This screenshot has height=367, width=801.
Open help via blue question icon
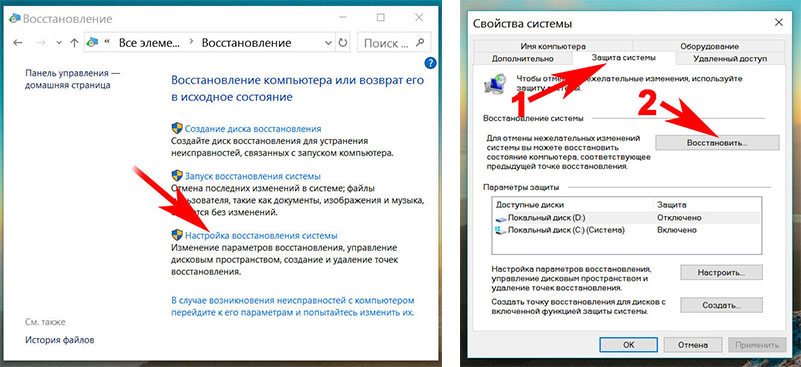pos(431,63)
